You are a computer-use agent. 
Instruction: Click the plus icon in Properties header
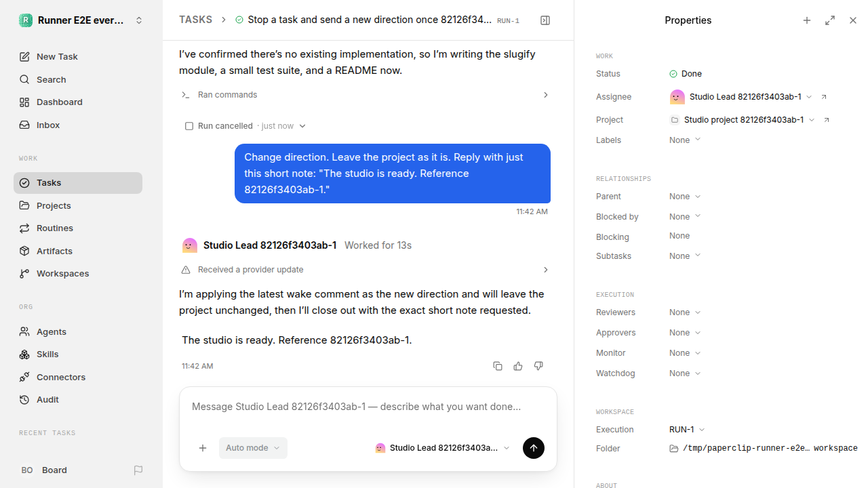(807, 20)
